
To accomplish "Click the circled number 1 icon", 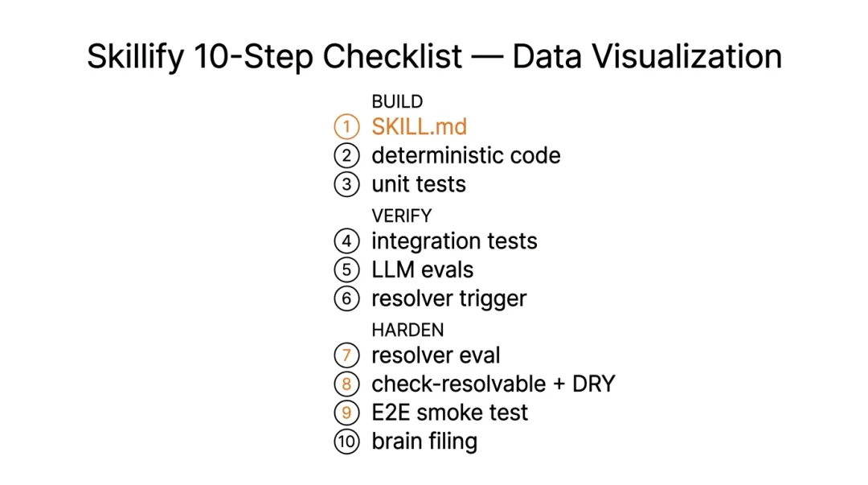I will tap(346, 127).
